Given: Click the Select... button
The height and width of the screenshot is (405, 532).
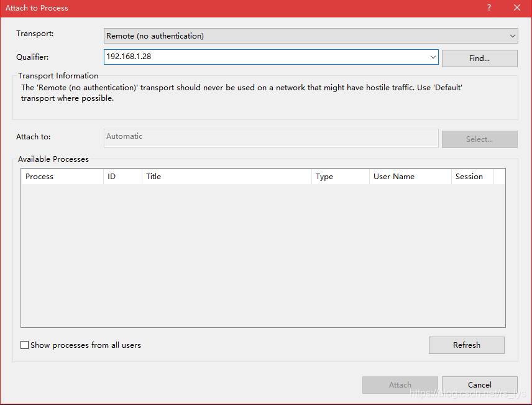Looking at the screenshot, I should click(479, 139).
